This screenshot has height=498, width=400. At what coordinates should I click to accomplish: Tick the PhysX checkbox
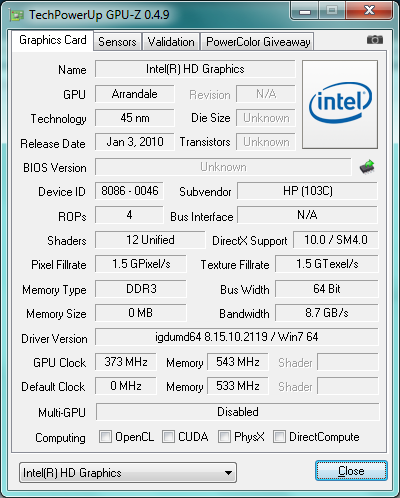pyautogui.click(x=224, y=436)
